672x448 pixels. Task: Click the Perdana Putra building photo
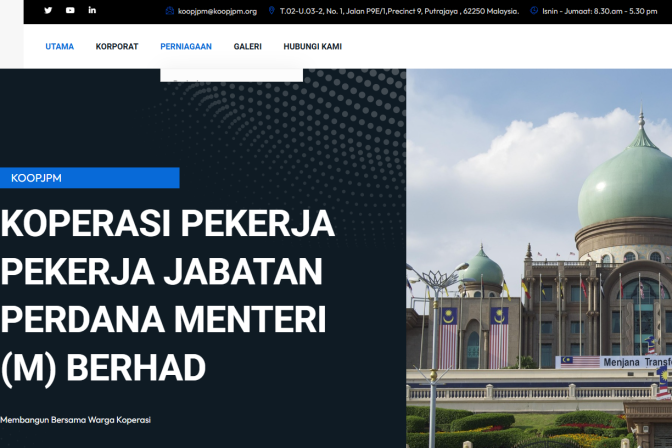pyautogui.click(x=539, y=259)
